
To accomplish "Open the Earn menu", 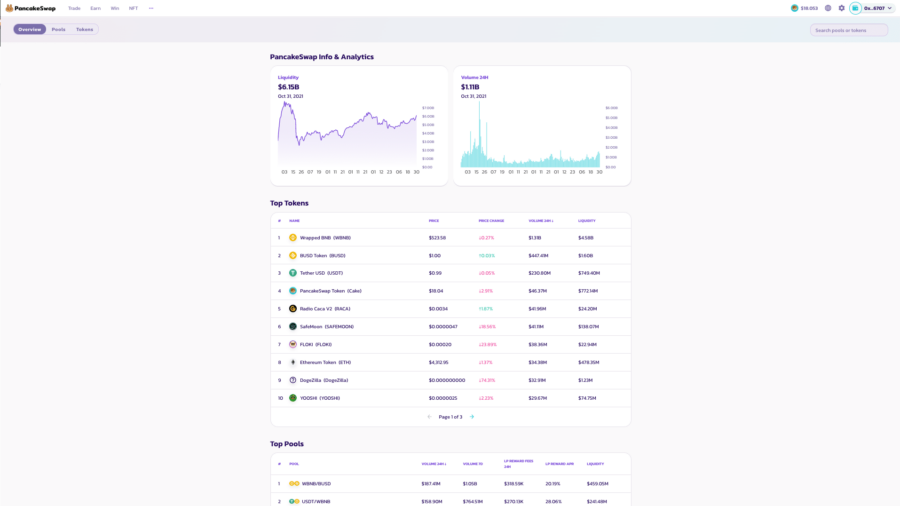I will 95,8.
